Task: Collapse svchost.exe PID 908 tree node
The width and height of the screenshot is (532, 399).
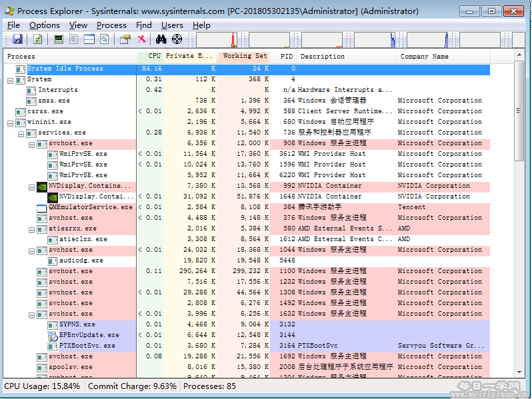Action: point(31,145)
